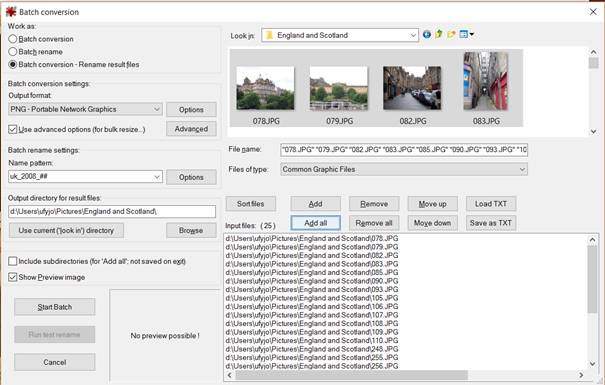Click the IrfanView icon in title bar

coord(11,12)
